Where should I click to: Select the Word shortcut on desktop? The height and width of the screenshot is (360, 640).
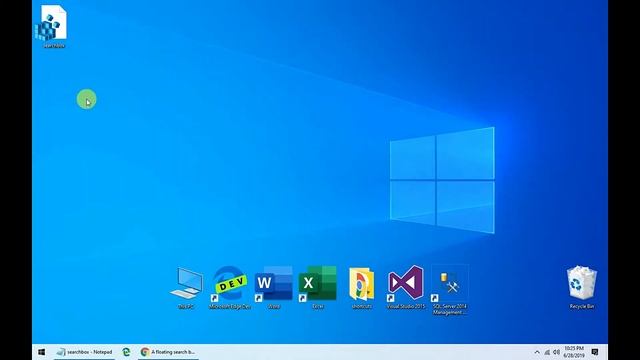tap(274, 288)
